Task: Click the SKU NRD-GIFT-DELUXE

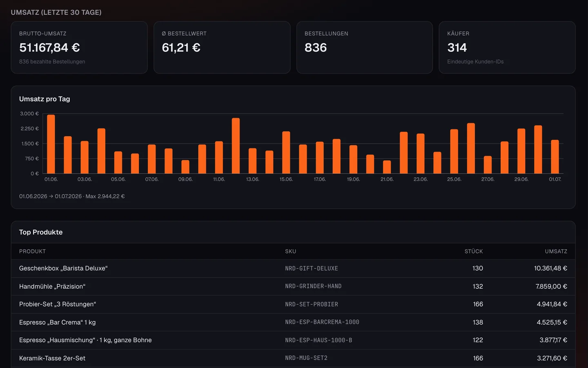Action: tap(312, 269)
